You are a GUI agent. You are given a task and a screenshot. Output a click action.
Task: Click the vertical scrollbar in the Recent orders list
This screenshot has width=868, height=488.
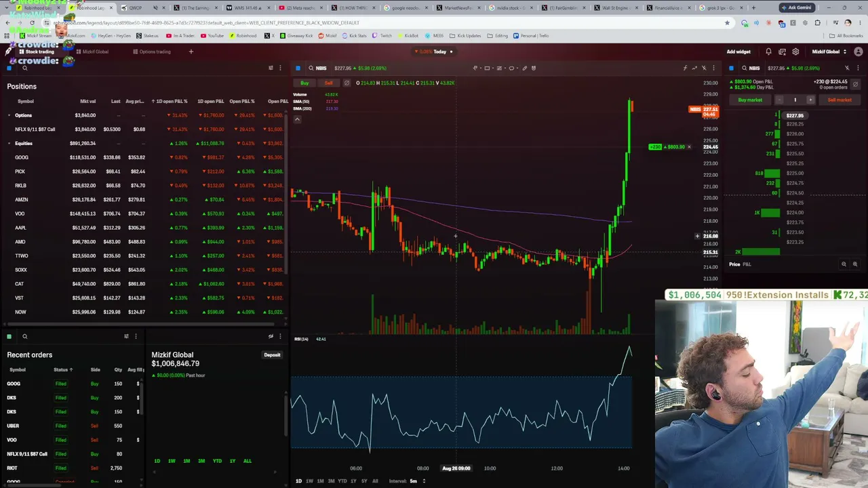tap(143, 400)
